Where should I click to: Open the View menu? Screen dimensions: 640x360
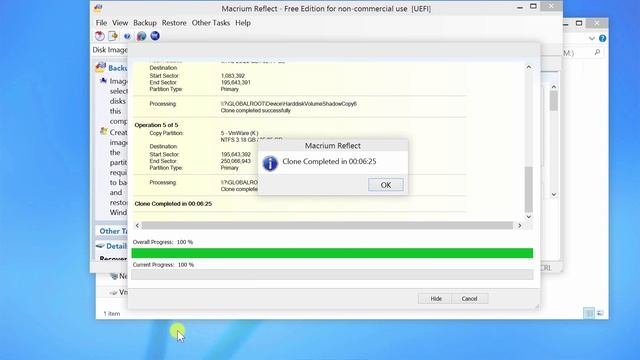[x=120, y=23]
